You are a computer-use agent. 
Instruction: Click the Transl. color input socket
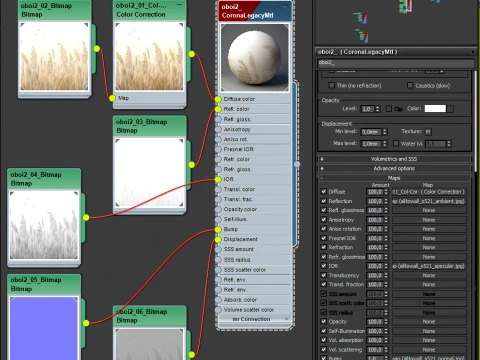pyautogui.click(x=218, y=189)
